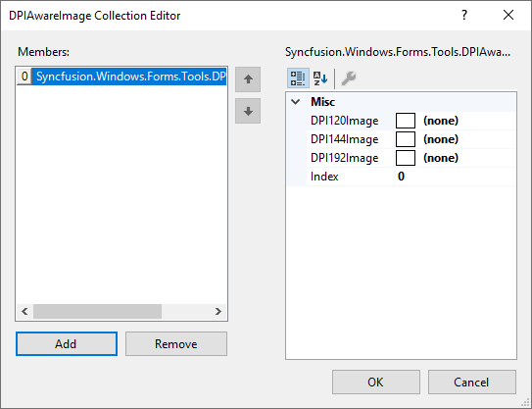Open Property Pages wrench icon
532x409 pixels.
click(349, 78)
